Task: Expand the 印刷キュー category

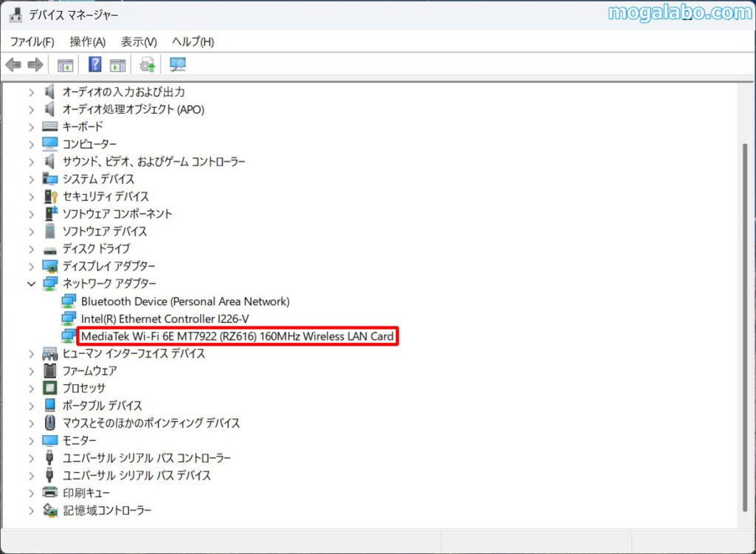Action: pyautogui.click(x=31, y=493)
